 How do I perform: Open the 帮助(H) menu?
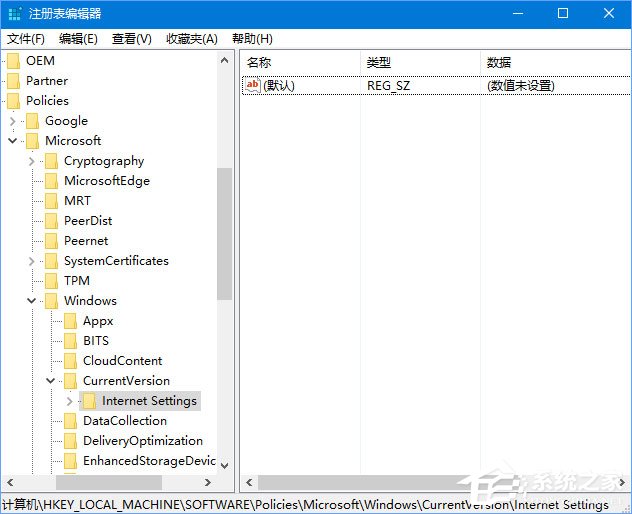tap(252, 39)
